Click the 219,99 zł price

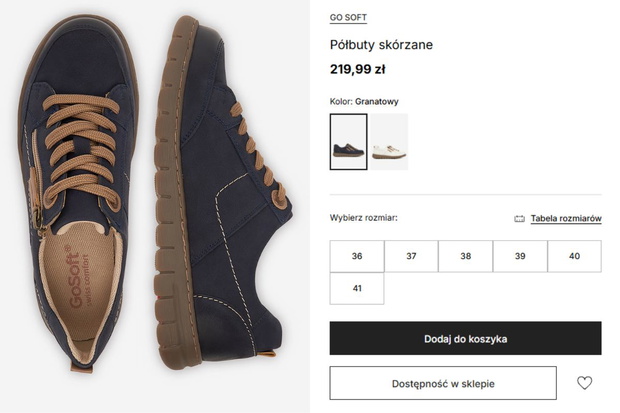pos(357,69)
